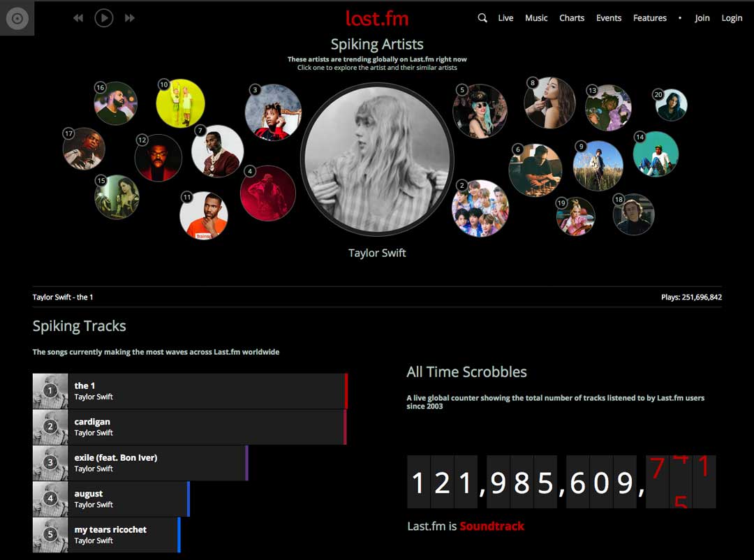Click the Login link
Viewport: 754px width, 560px height.
[732, 17]
